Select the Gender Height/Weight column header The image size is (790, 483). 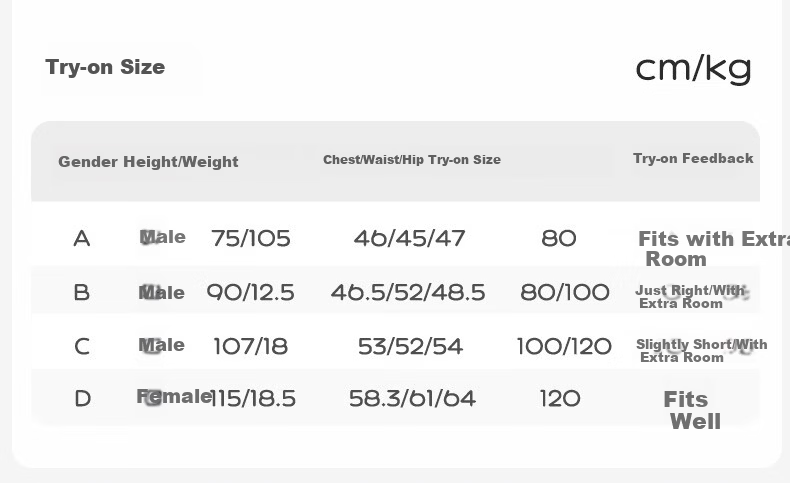pyautogui.click(x=148, y=162)
